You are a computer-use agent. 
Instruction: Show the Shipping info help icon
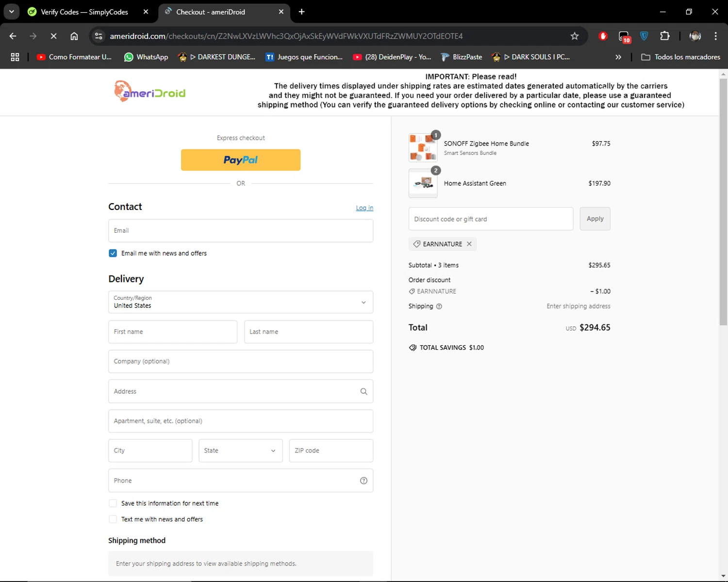pos(439,307)
